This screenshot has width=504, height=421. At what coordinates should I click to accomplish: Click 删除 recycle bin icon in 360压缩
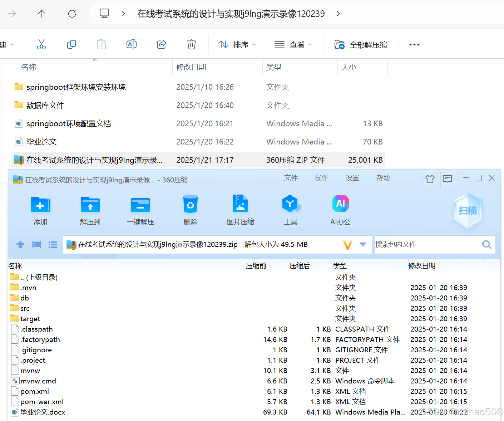[x=190, y=204]
